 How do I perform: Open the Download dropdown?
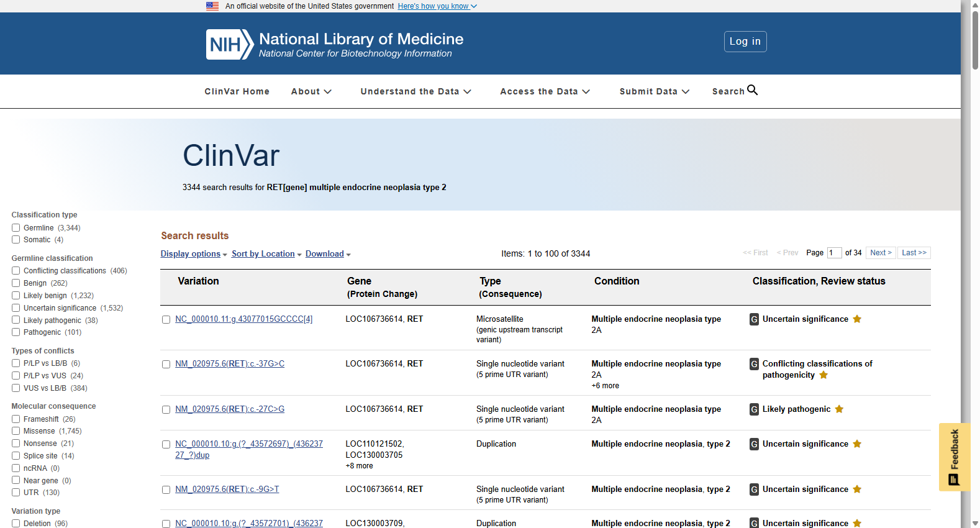[328, 254]
